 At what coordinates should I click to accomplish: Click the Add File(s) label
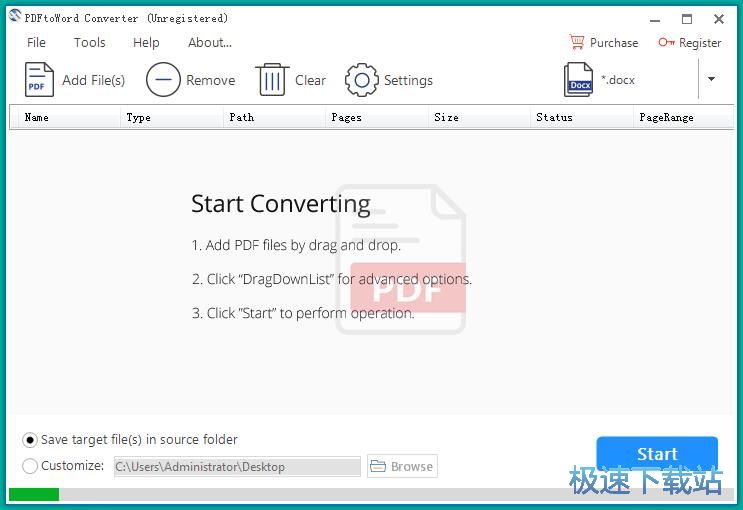[93, 80]
